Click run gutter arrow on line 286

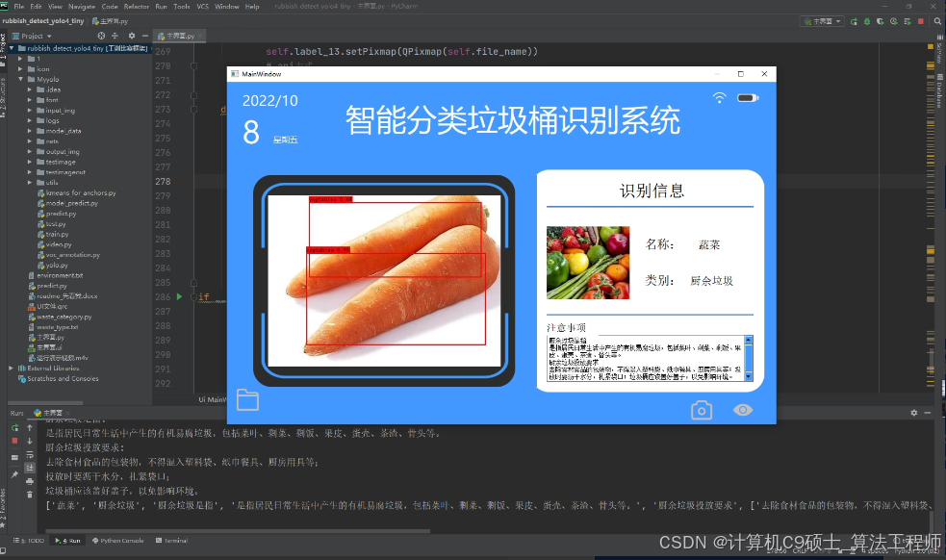(179, 297)
